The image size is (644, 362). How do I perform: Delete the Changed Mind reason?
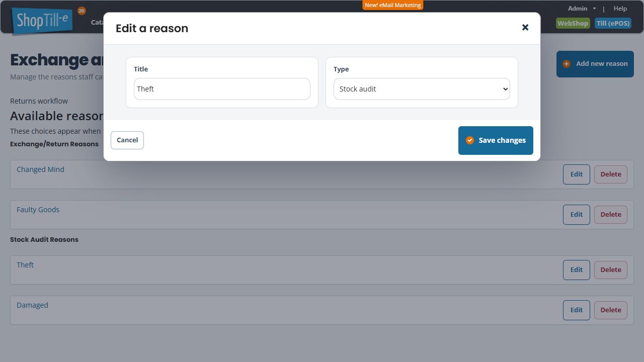coord(611,174)
